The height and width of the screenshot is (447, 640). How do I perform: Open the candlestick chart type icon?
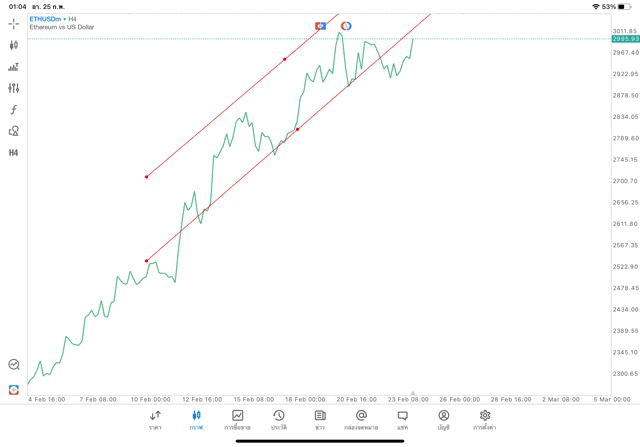point(14,45)
